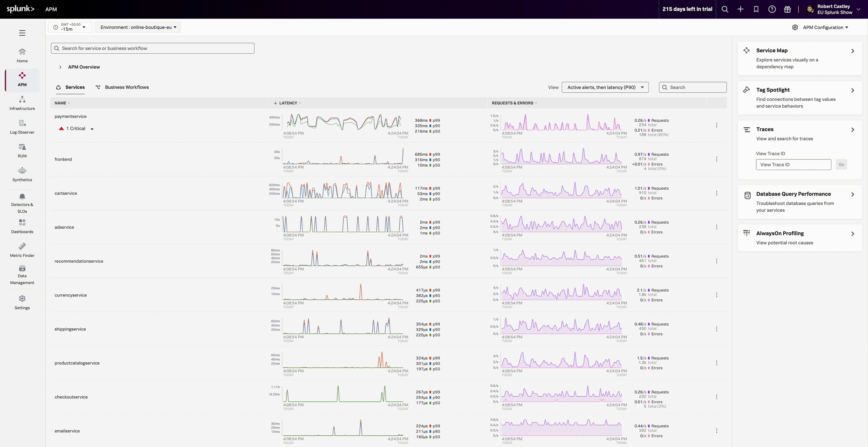The width and height of the screenshot is (868, 447).
Task: Open more options for cartservice row
Action: coord(716,193)
